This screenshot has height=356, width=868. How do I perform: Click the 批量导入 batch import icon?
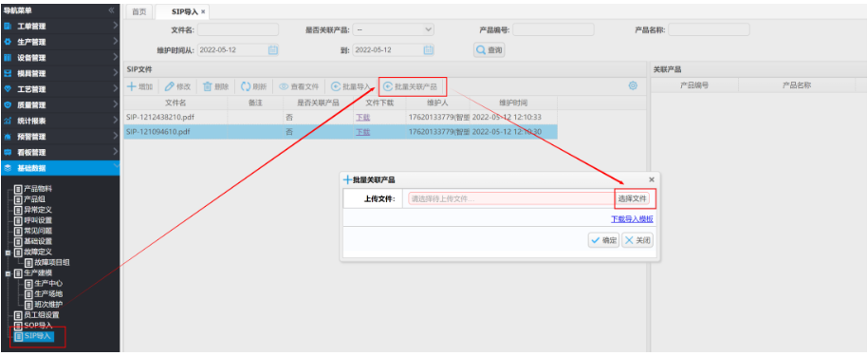(336, 86)
